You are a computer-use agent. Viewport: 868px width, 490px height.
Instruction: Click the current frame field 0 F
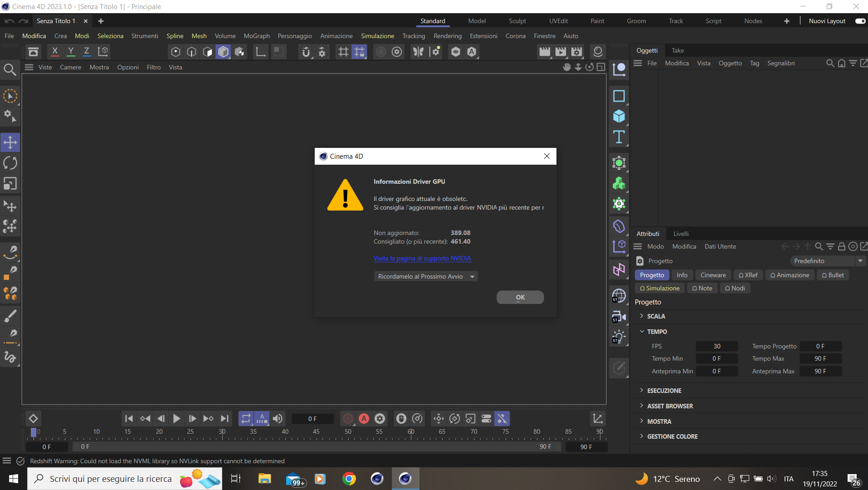click(312, 419)
